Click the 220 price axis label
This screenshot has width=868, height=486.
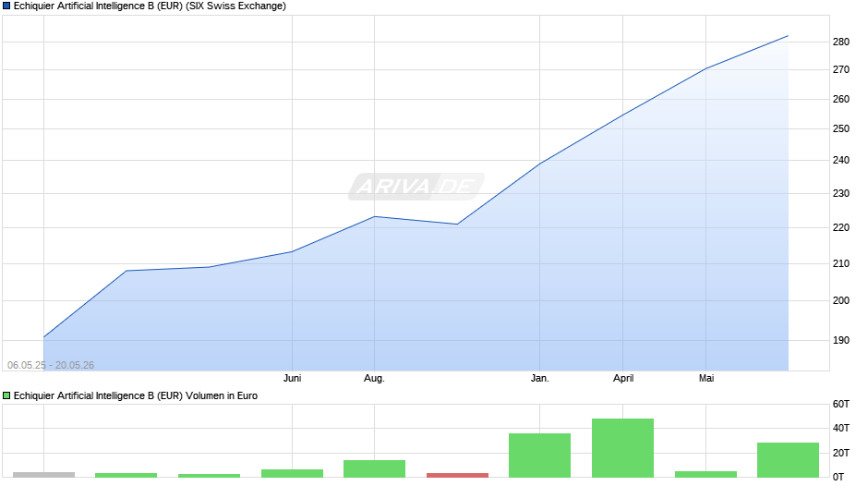pyautogui.click(x=841, y=227)
